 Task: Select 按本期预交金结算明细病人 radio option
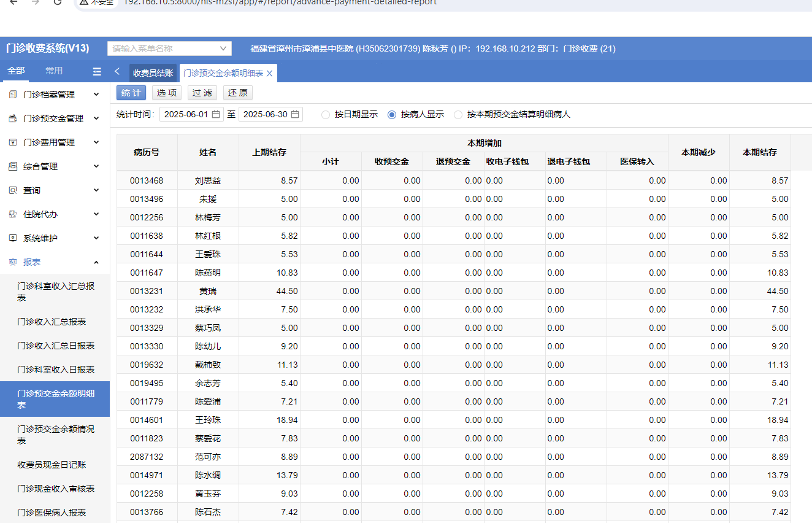coord(458,115)
